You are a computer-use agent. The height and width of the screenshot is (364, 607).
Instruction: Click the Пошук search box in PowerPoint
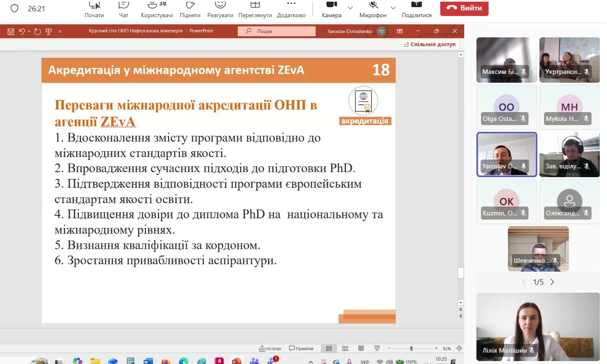point(276,31)
